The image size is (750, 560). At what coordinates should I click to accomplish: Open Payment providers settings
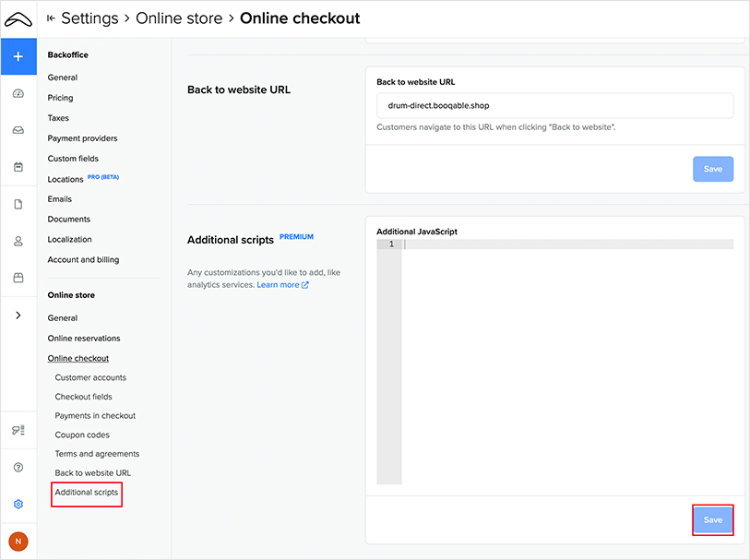(82, 138)
